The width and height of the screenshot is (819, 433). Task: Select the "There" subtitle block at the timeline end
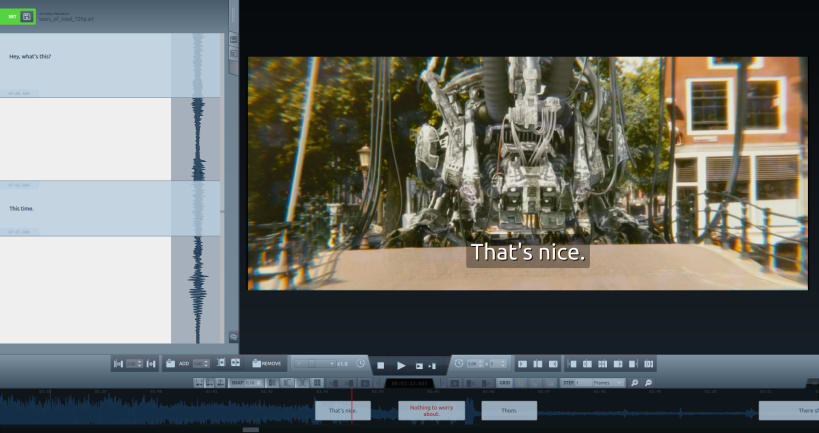coord(789,411)
